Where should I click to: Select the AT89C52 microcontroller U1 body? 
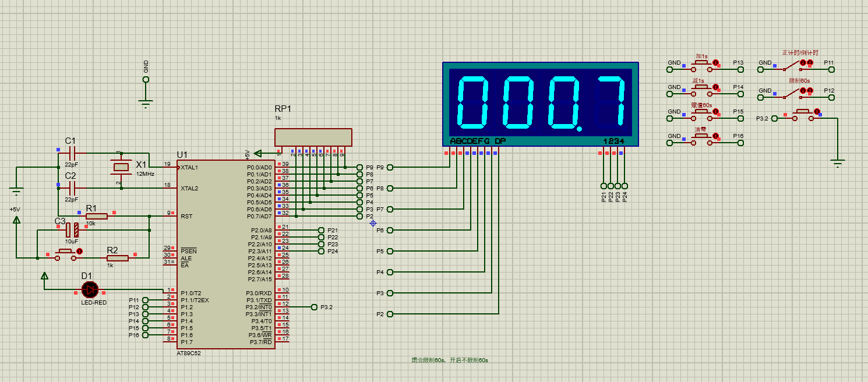(227, 254)
